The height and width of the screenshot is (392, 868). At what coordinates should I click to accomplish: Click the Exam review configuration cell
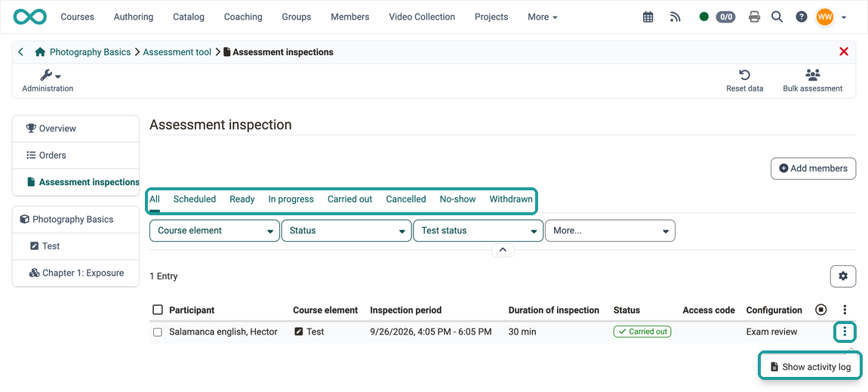tap(771, 332)
